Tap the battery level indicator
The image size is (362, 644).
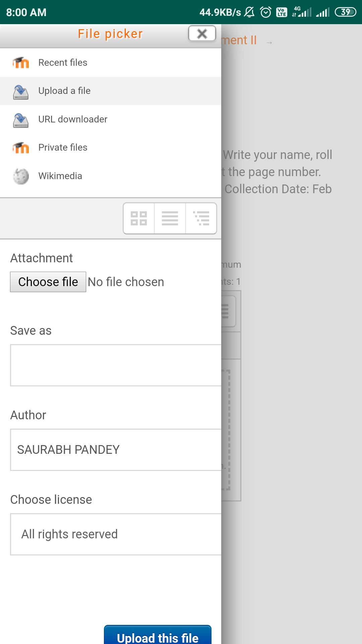coord(346,12)
